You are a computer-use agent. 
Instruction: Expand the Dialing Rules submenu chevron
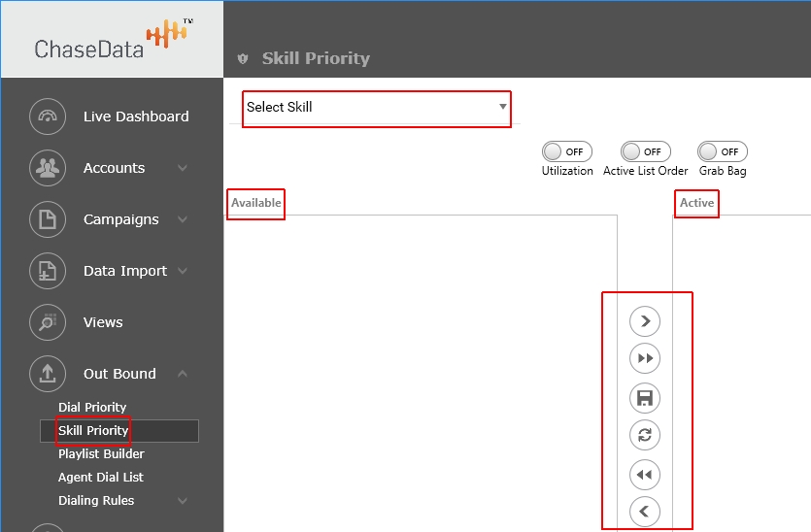point(182,501)
